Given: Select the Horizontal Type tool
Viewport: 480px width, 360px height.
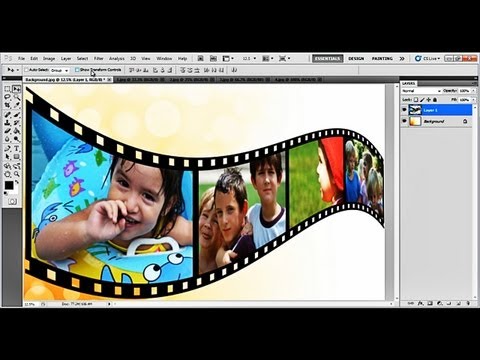Looking at the screenshot, I should 16,149.
